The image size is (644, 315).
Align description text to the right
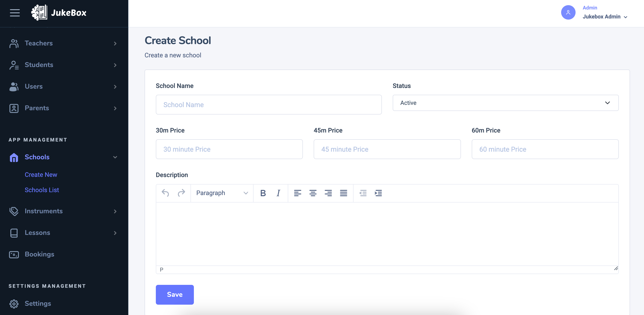[x=328, y=193]
